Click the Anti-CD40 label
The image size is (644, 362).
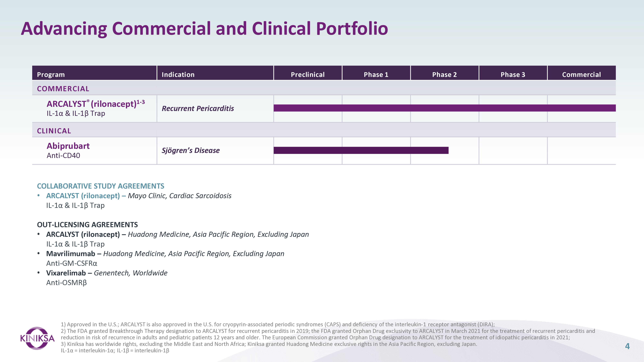coord(63,155)
